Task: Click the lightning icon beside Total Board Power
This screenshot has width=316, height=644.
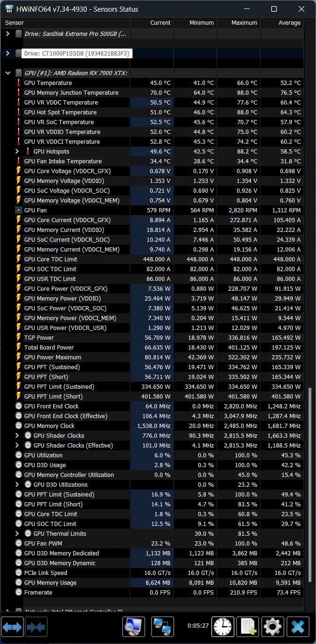Action: [x=19, y=347]
